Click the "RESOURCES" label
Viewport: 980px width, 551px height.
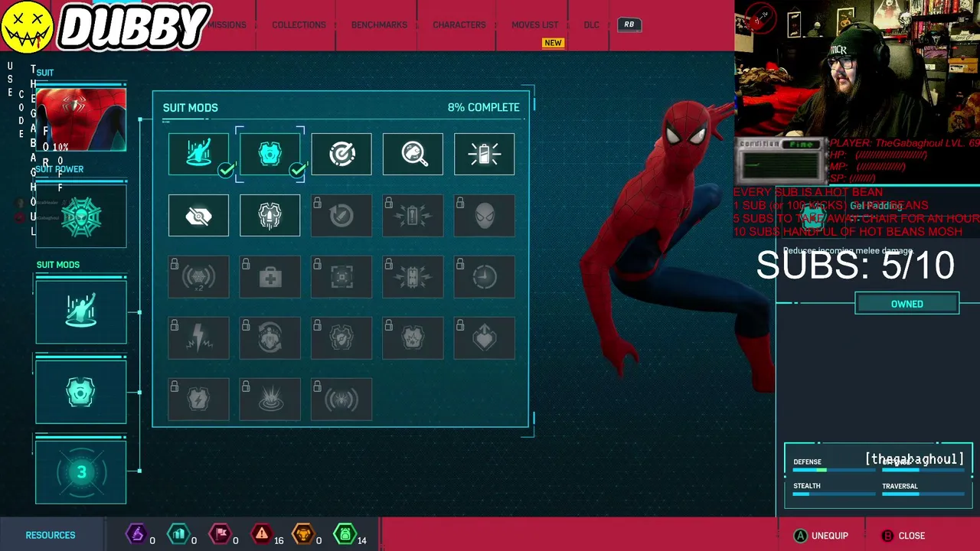[51, 535]
